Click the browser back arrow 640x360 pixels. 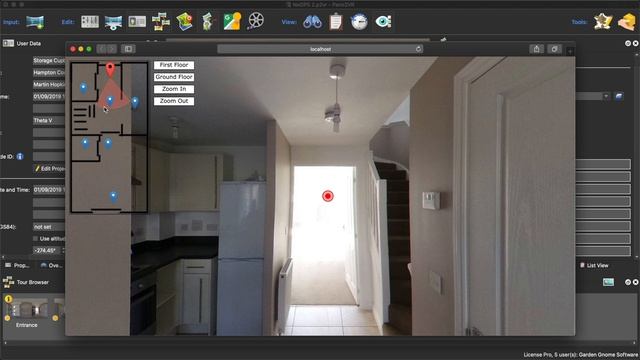coord(102,49)
